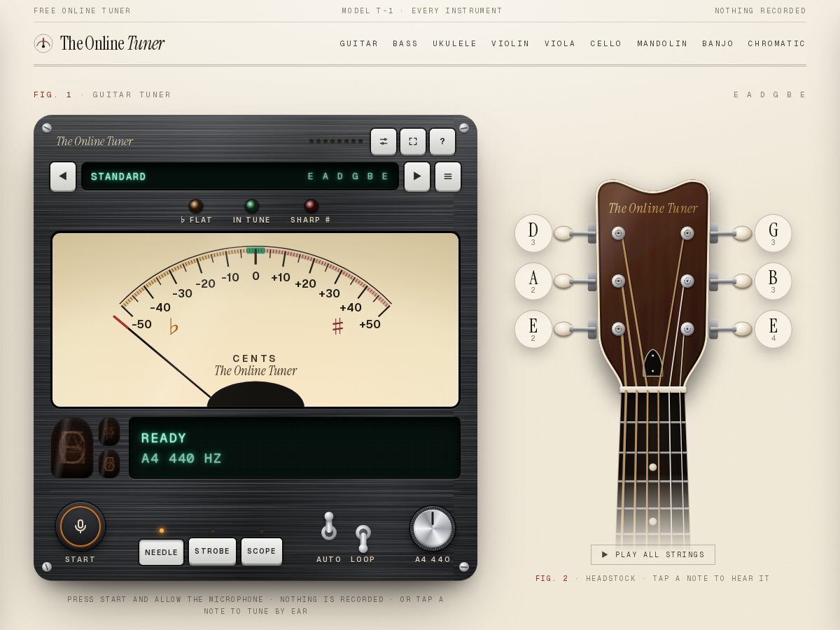Open the Mandolin tuner page
Screen dimensions: 840x630
click(662, 43)
